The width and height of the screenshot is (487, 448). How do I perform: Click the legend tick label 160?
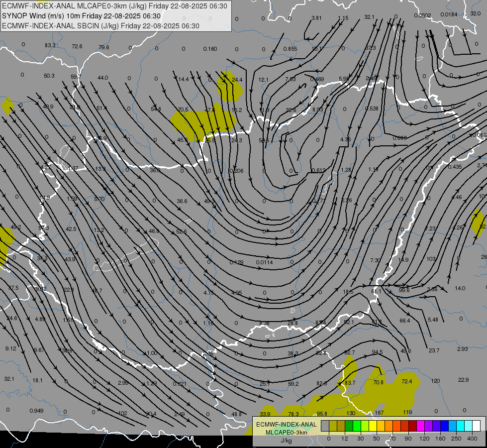(x=440, y=439)
